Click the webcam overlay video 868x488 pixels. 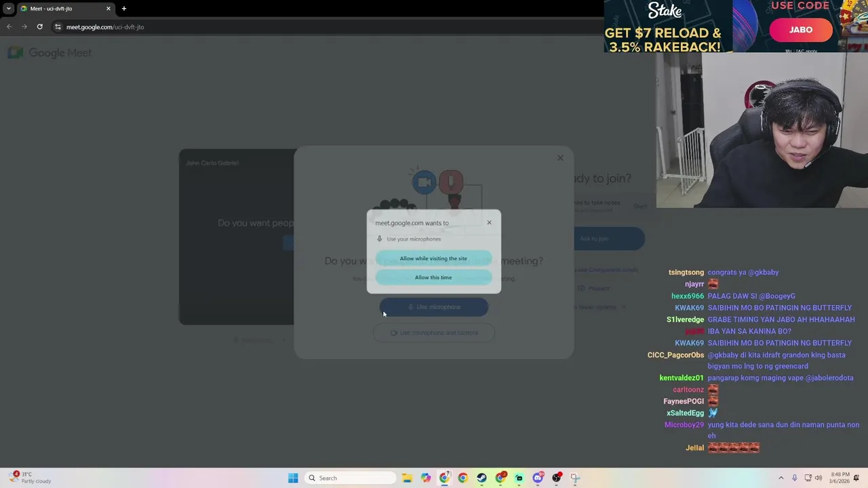[762, 130]
